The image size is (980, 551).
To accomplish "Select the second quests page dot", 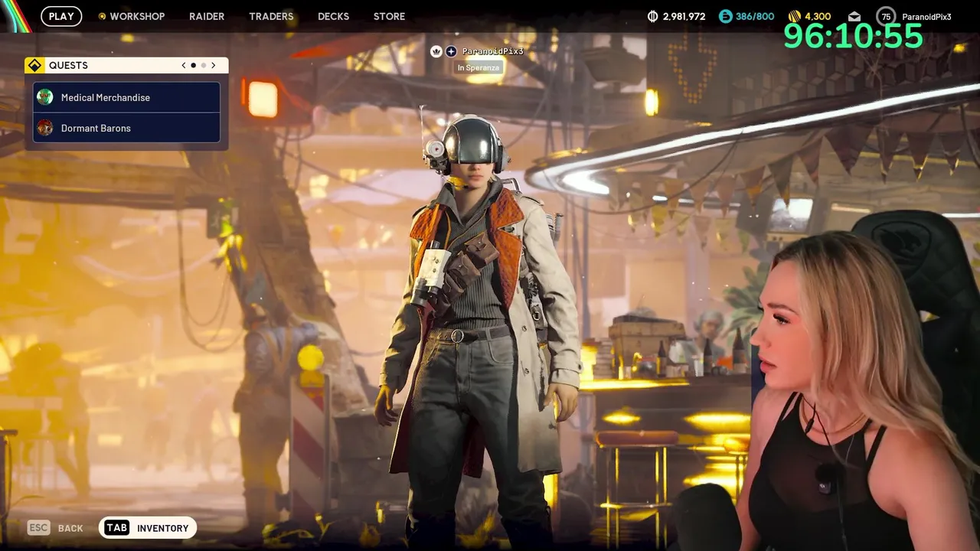I will click(x=203, y=65).
